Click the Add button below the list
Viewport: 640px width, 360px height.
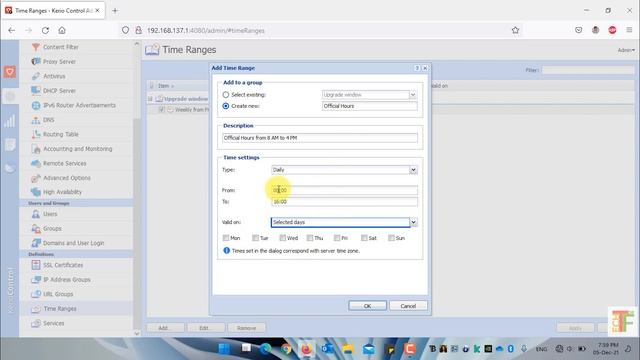coord(165,328)
